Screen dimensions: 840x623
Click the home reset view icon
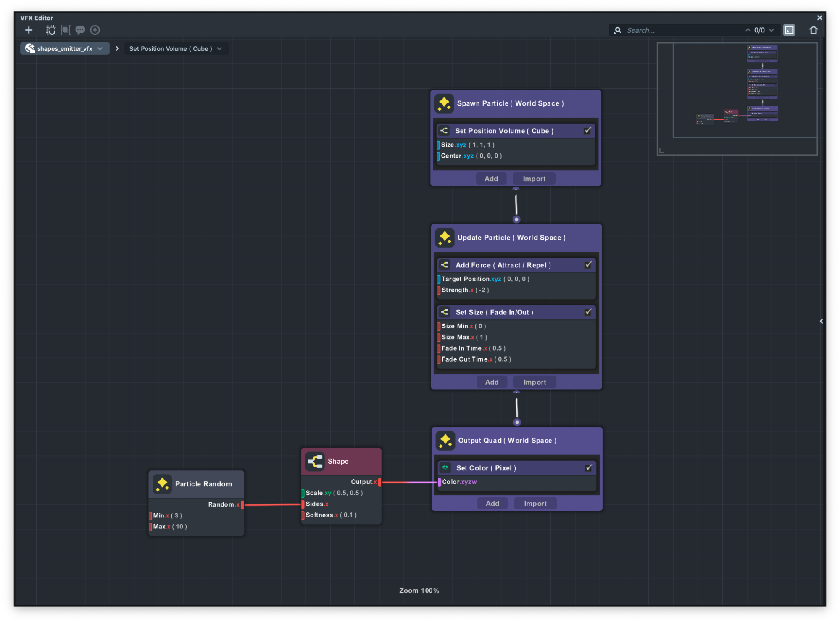coord(814,30)
